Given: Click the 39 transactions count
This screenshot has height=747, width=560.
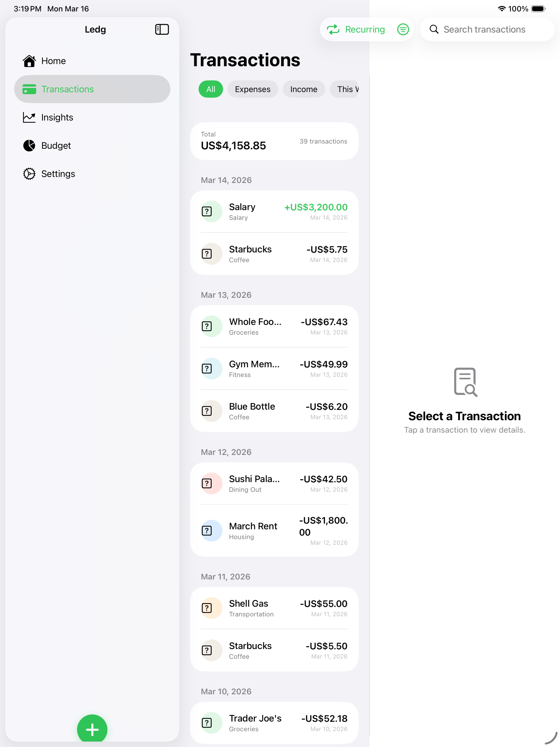Looking at the screenshot, I should (323, 141).
